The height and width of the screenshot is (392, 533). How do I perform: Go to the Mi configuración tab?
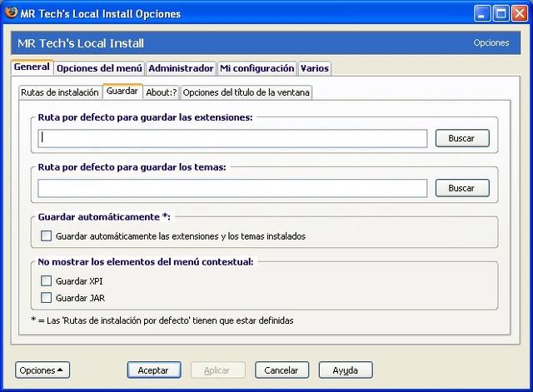[x=257, y=68]
